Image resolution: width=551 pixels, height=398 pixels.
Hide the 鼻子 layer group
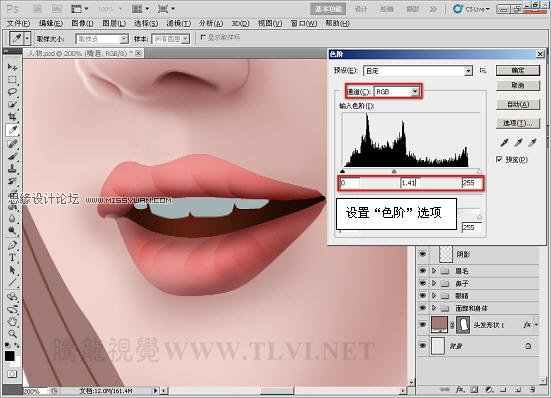point(423,283)
